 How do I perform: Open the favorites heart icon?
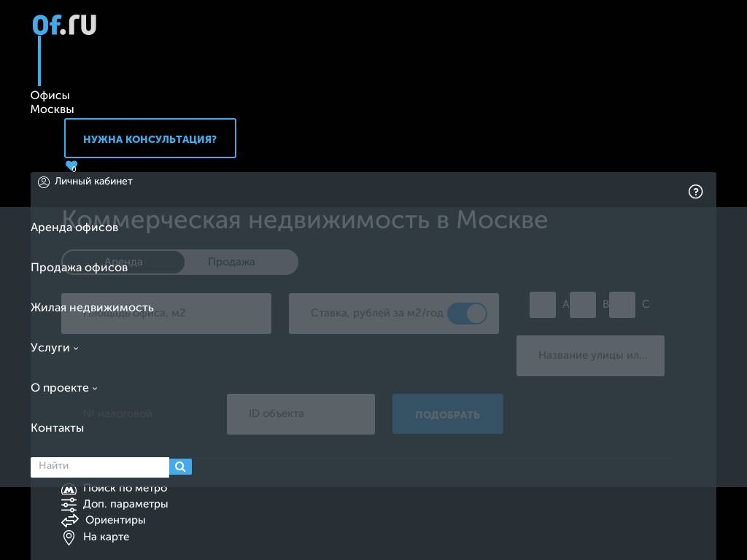[71, 166]
